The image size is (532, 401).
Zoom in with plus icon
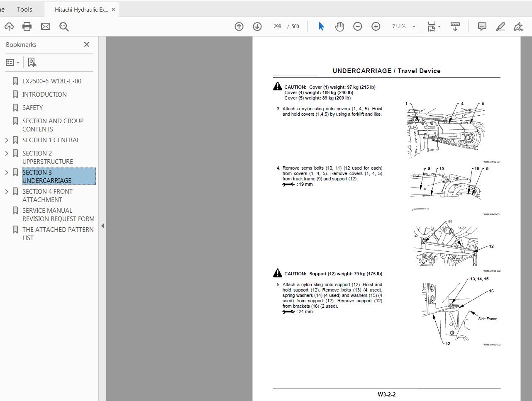tap(376, 27)
